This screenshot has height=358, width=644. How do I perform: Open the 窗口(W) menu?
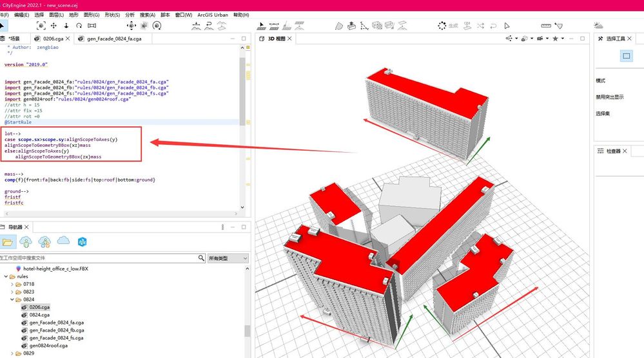pos(183,15)
